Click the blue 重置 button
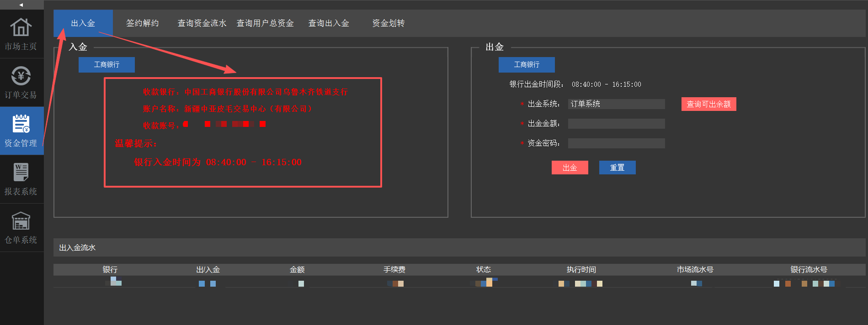Viewport: 868px width, 325px height. click(618, 168)
